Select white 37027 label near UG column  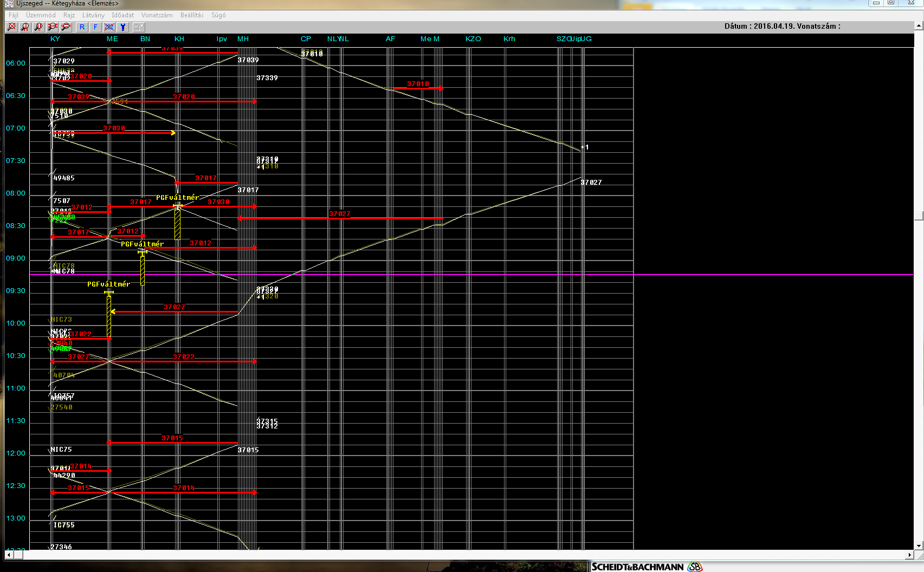click(591, 183)
